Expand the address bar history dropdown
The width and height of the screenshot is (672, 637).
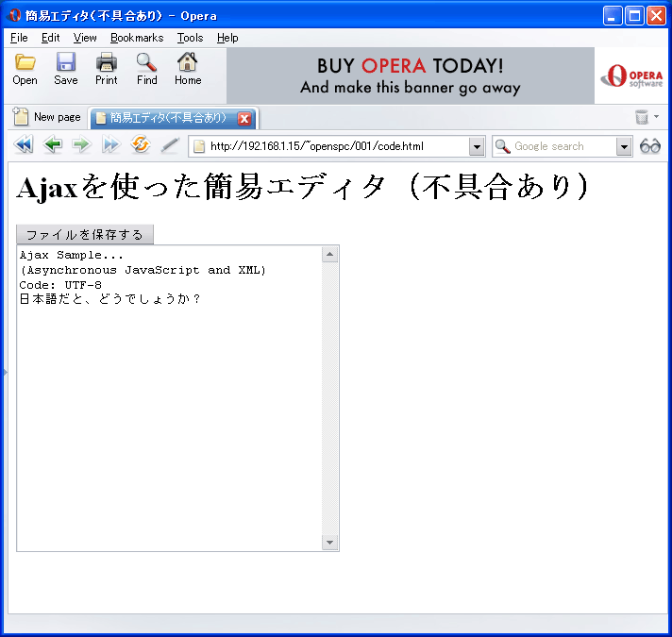[477, 146]
